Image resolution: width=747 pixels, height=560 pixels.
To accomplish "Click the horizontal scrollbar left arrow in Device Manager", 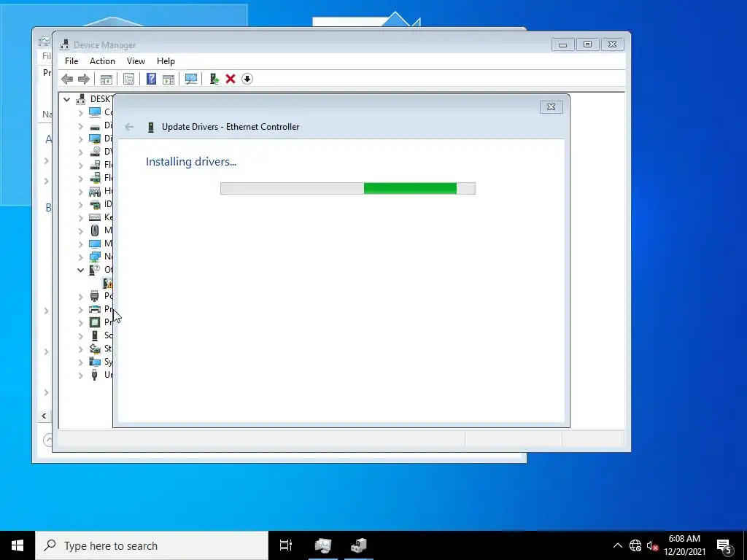I will click(44, 416).
